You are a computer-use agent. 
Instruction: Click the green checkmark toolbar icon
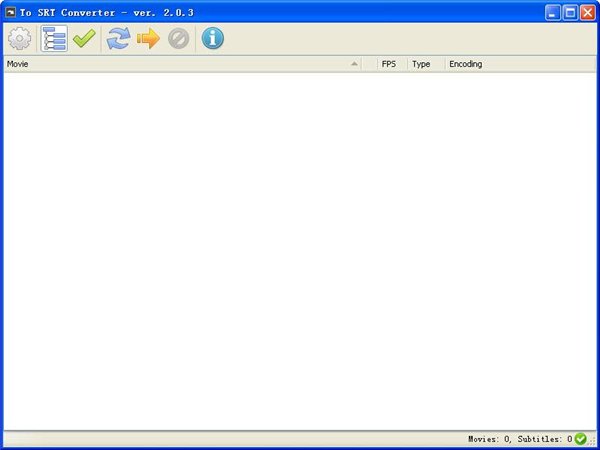tap(84, 38)
